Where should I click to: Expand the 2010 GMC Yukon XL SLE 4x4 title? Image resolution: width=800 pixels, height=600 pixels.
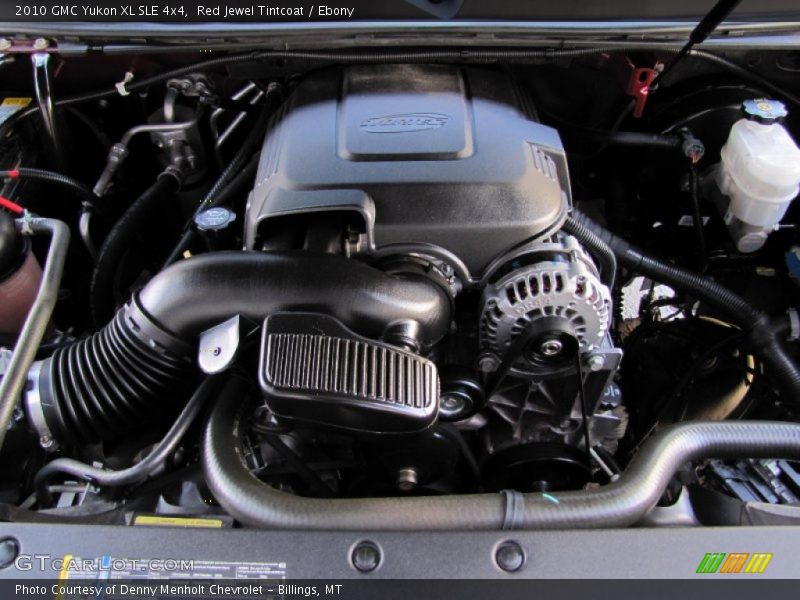tap(100, 12)
